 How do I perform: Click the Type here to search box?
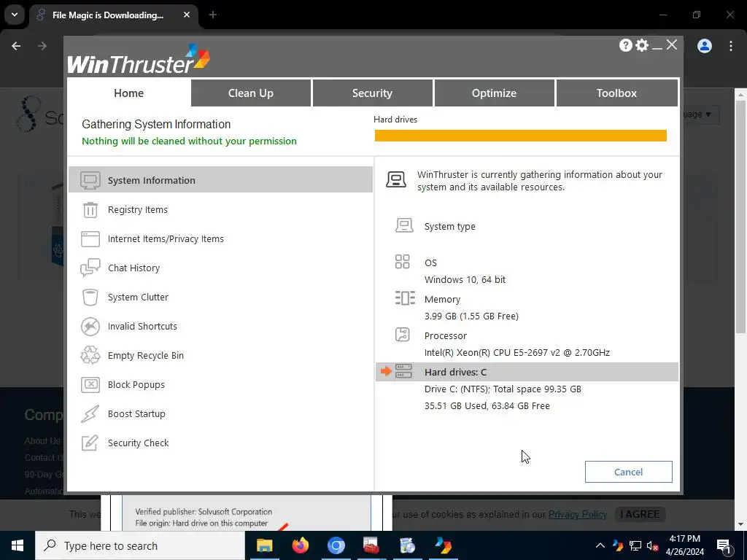[x=140, y=545]
